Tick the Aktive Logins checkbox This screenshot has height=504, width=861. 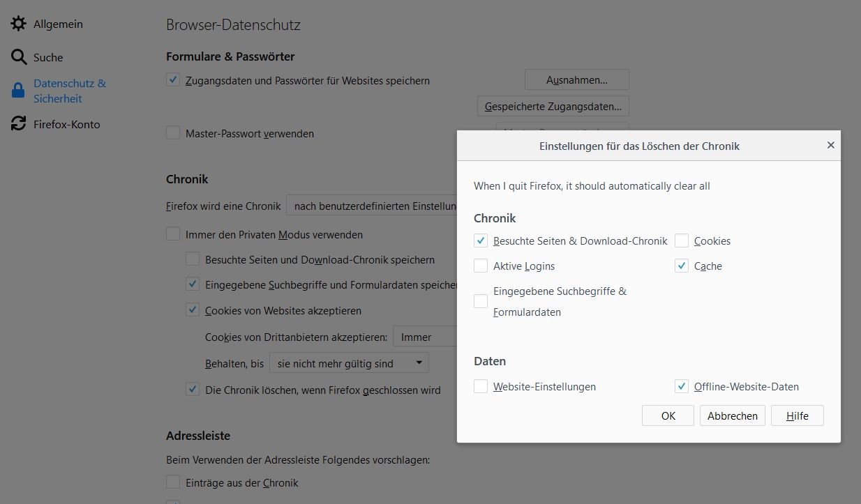[481, 266]
